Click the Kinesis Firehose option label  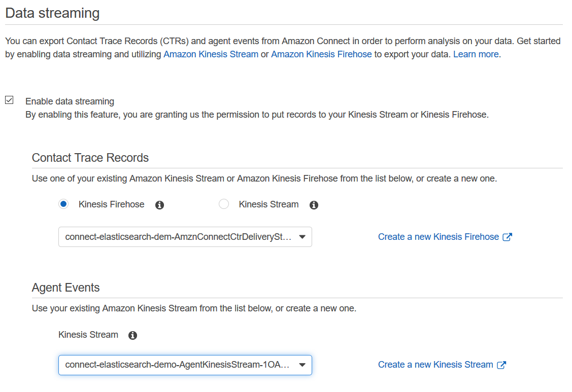click(x=111, y=204)
